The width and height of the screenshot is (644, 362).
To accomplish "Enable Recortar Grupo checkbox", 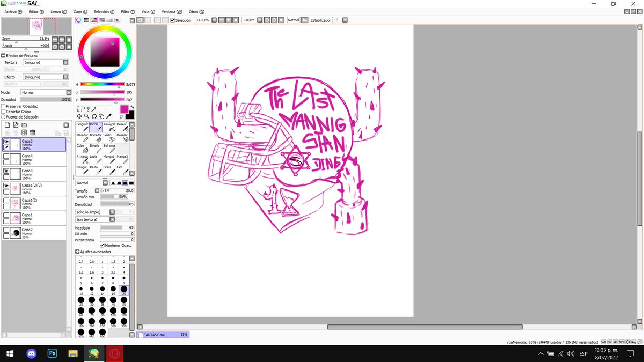I will (x=3, y=112).
